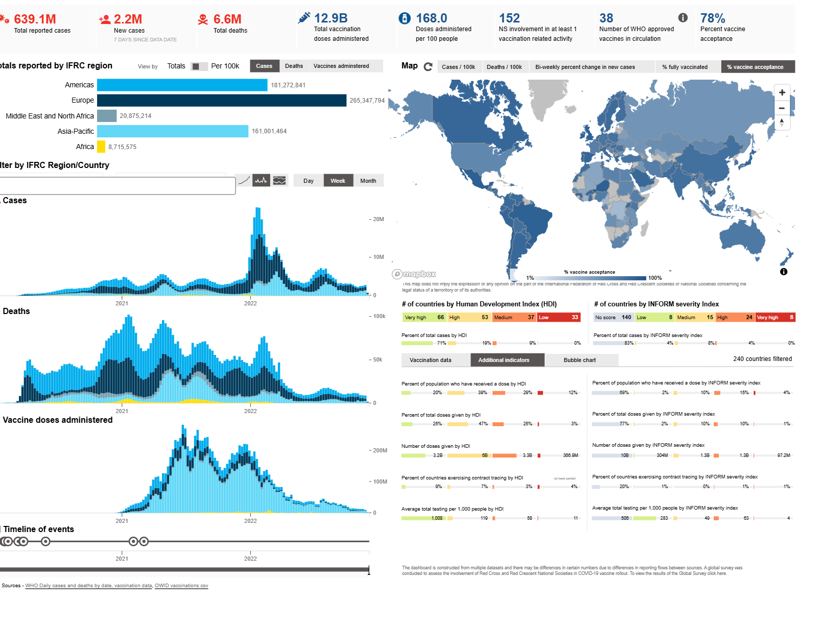Open the Vaccination data tab
Viewport: 840px width, 626px height.
pyautogui.click(x=436, y=360)
